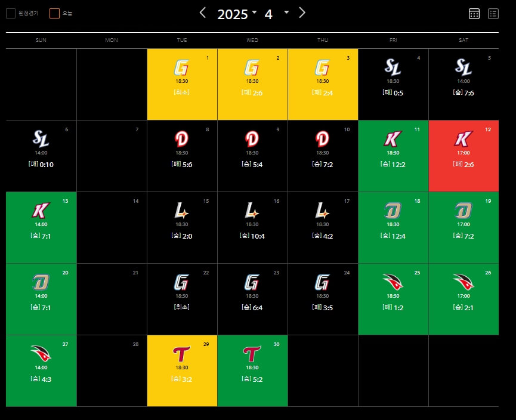Open April 1 team logo
Viewport: 516px width, 420px height.
click(x=182, y=68)
